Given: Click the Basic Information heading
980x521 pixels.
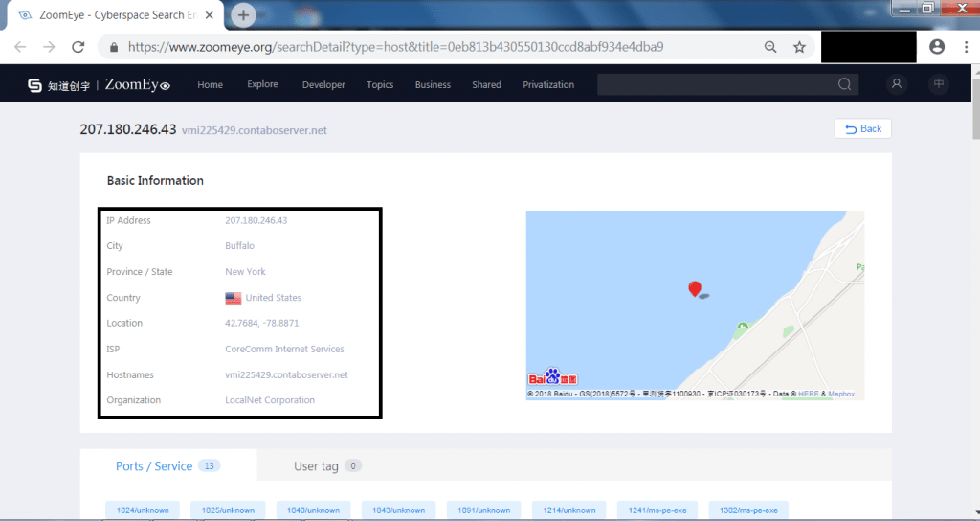Looking at the screenshot, I should tap(155, 181).
